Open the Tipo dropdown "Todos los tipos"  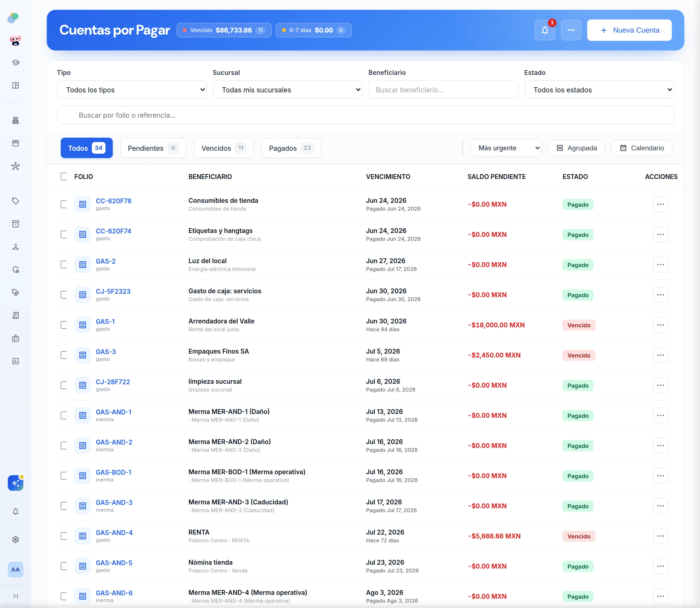[132, 89]
